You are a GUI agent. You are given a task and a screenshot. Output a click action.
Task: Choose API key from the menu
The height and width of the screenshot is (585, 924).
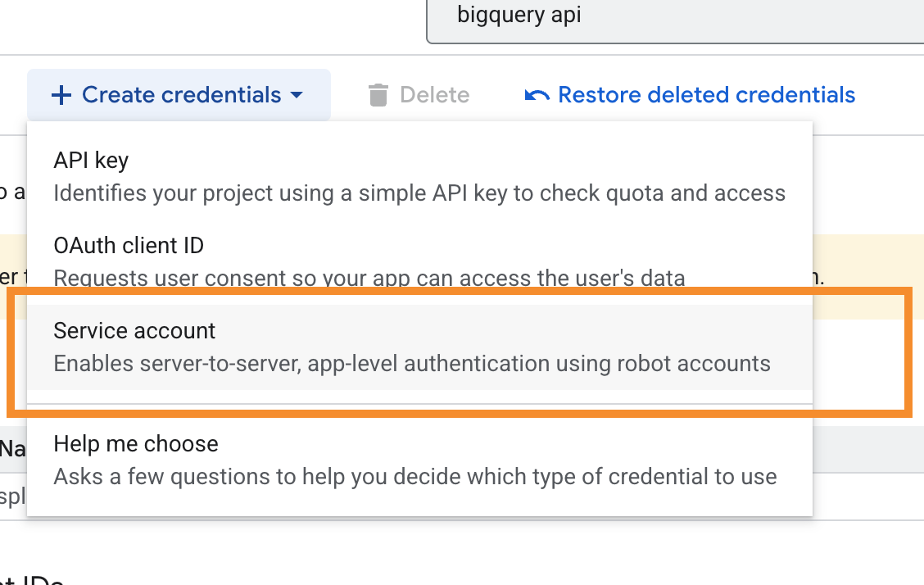click(419, 177)
